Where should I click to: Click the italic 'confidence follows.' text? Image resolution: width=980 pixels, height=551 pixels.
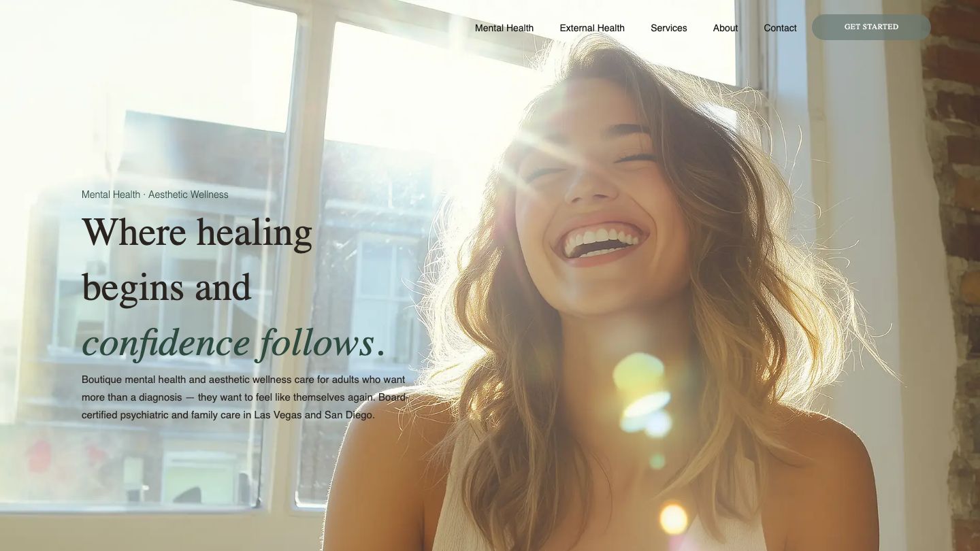coord(233,343)
